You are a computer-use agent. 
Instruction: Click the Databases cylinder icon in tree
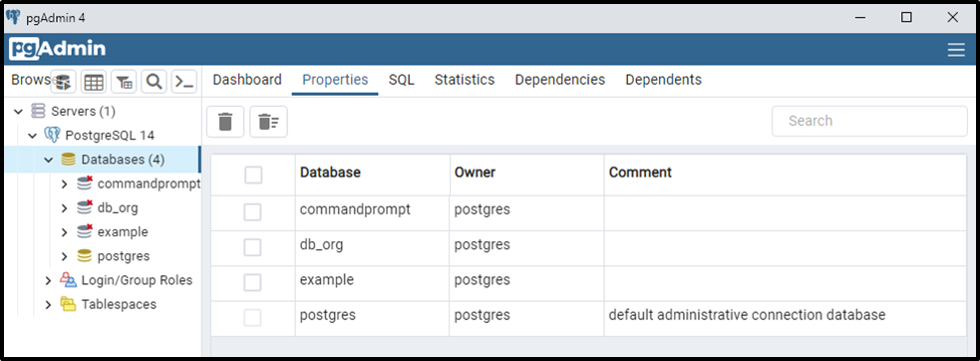(68, 160)
